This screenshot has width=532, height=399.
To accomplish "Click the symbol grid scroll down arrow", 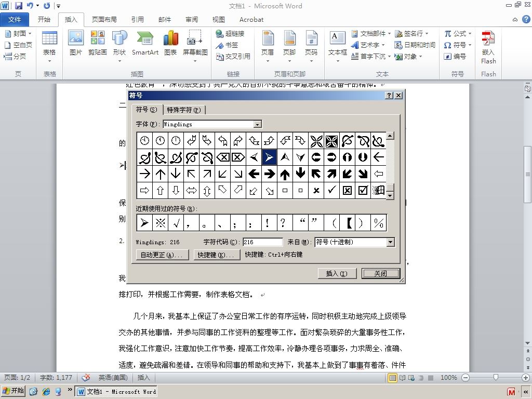I will tap(390, 196).
